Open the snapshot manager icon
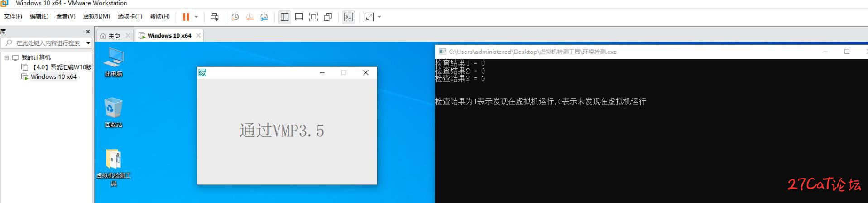 (x=264, y=17)
